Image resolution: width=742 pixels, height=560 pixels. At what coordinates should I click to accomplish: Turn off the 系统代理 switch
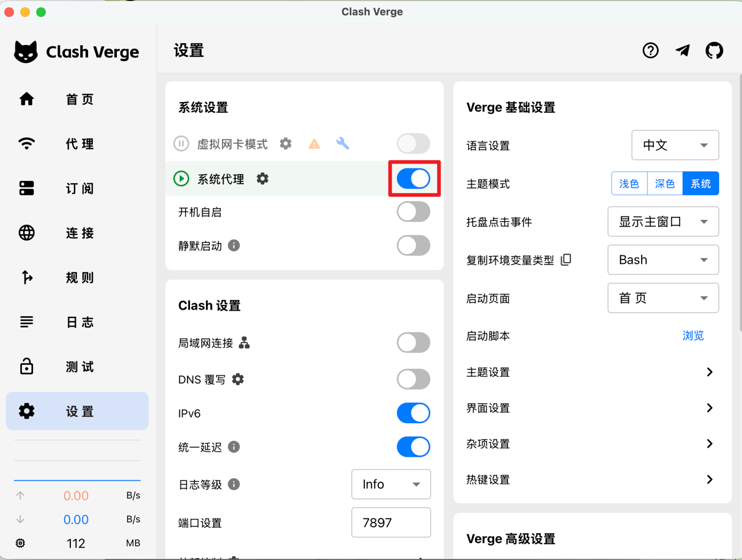414,179
